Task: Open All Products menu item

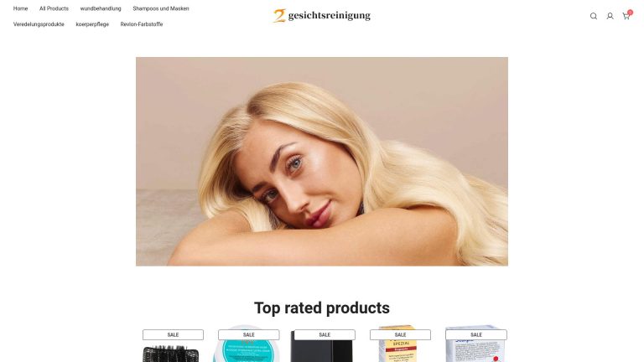Action: (x=54, y=8)
